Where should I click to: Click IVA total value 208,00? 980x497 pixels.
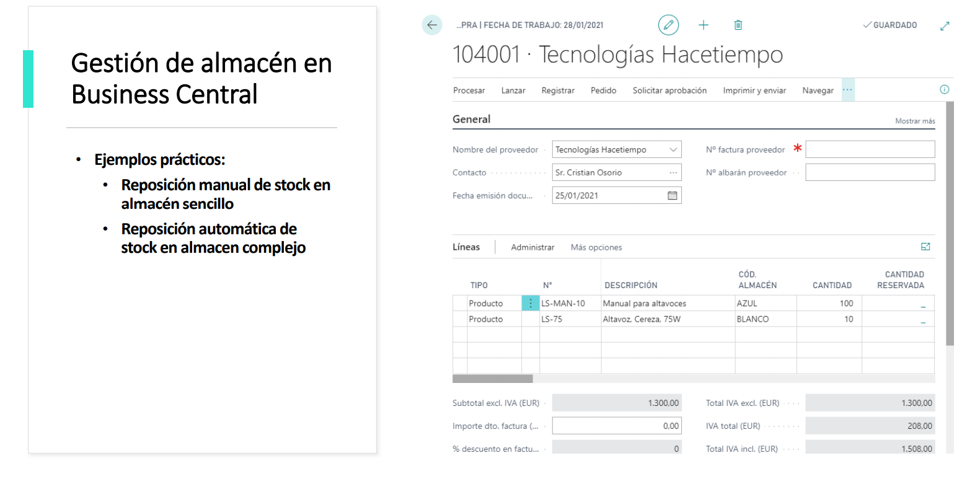tap(870, 426)
